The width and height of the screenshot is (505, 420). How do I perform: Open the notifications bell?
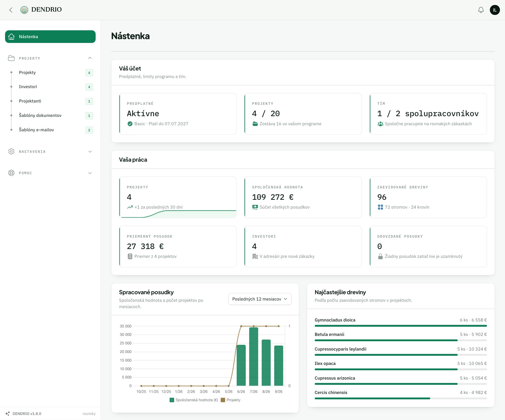481,10
